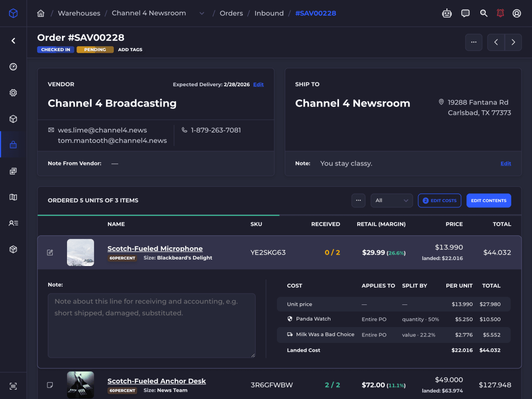Open dashboard gauge sidebar icon

tap(13, 67)
